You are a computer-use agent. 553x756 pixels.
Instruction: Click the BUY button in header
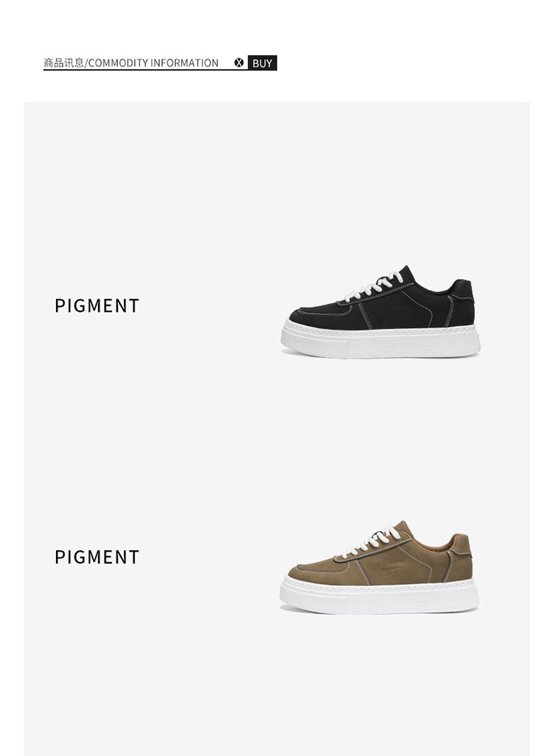click(262, 63)
